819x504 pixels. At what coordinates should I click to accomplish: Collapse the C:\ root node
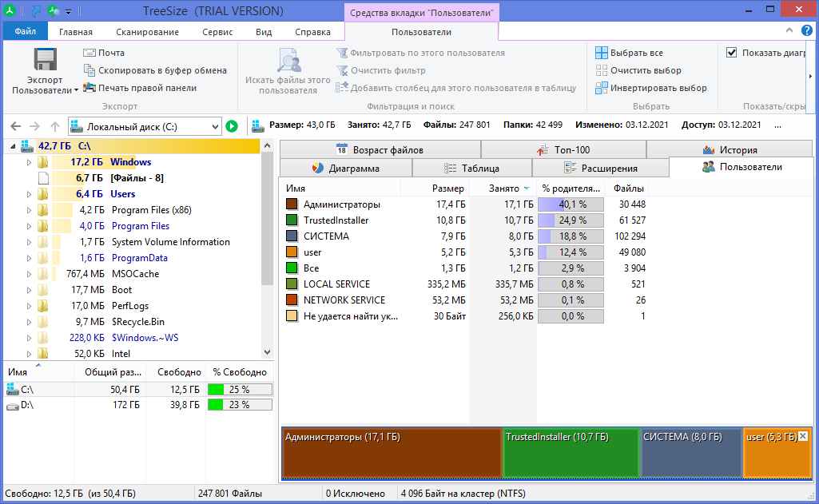point(13,146)
